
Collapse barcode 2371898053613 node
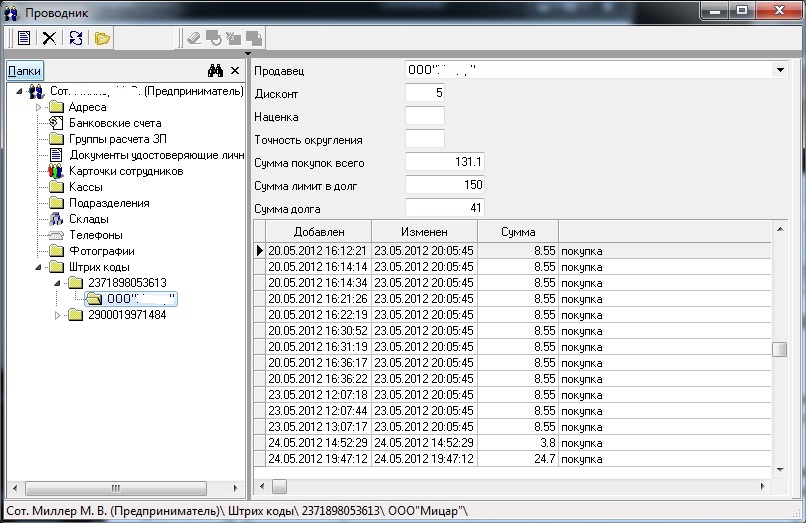click(x=57, y=283)
